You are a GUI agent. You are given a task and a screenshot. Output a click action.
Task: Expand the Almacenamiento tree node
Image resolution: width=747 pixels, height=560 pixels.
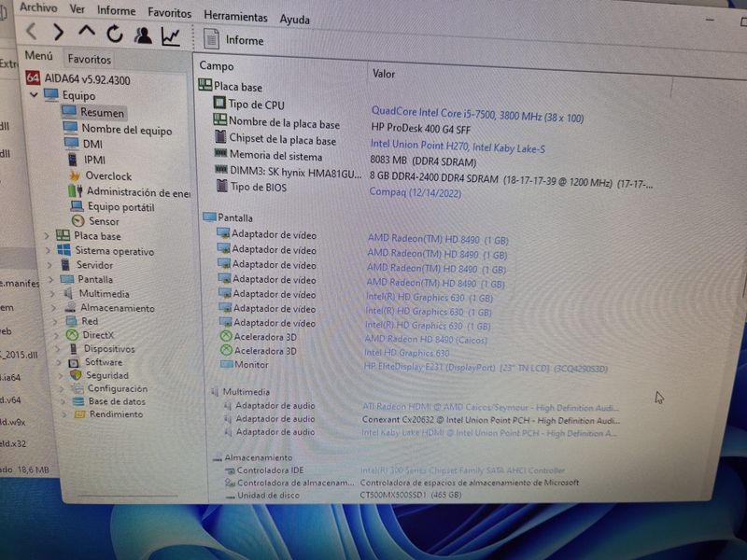[x=54, y=308]
